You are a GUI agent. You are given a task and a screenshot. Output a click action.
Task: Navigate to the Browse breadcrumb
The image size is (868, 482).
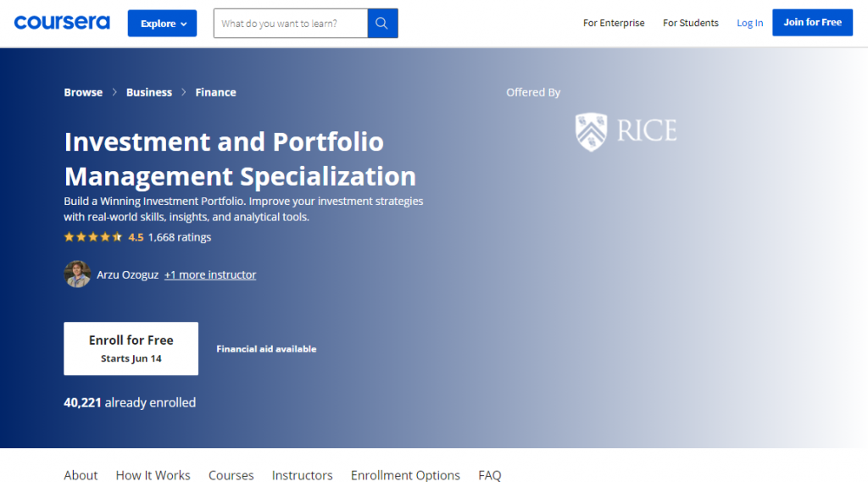tap(83, 92)
